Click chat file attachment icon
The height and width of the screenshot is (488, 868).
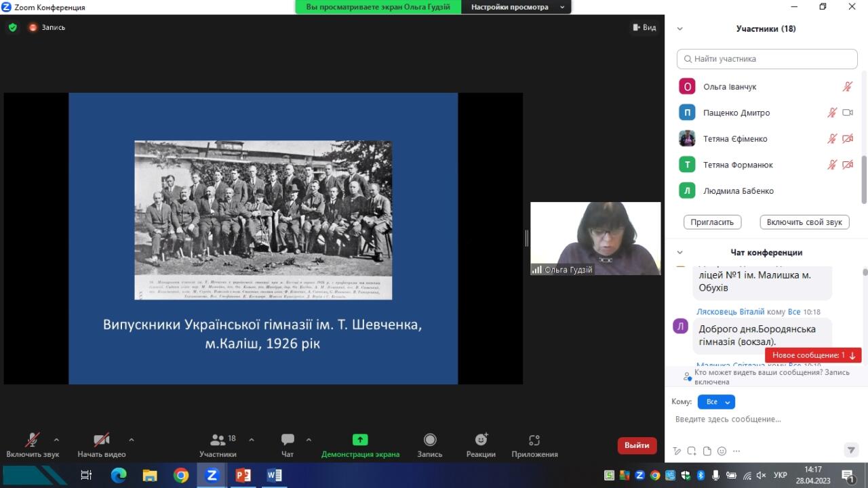point(707,451)
